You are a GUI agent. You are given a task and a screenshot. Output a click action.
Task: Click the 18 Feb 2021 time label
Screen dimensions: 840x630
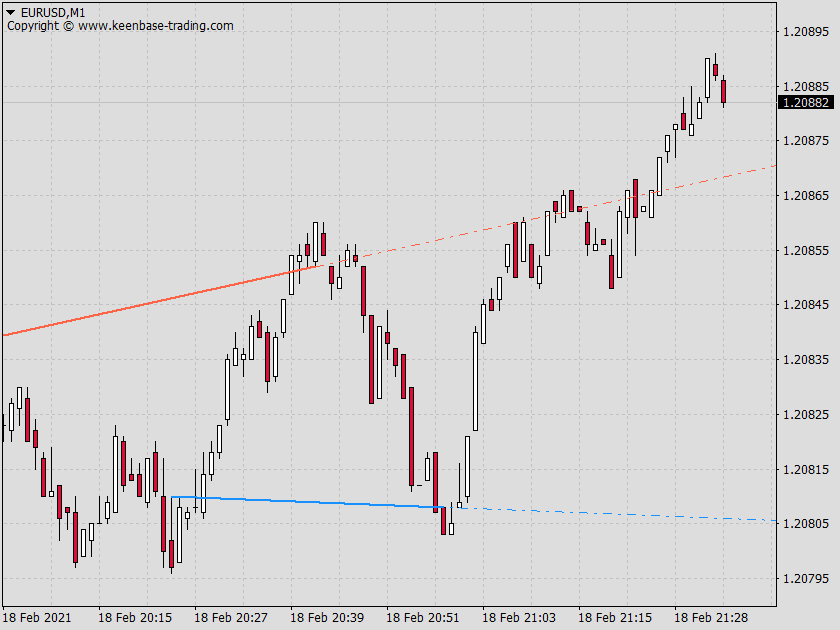click(37, 618)
